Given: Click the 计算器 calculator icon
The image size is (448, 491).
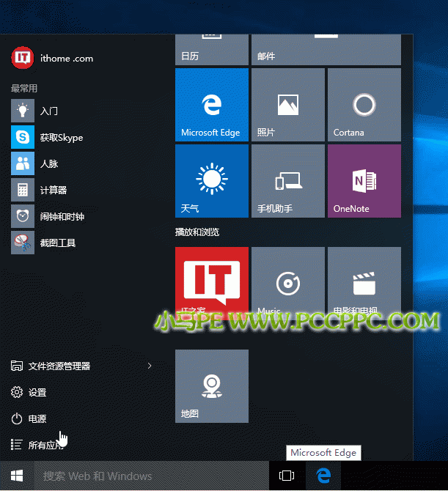Looking at the screenshot, I should point(23,190).
